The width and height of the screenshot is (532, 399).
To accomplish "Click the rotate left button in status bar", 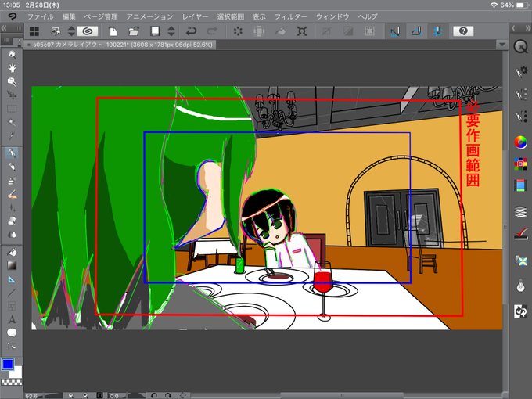I will click(153, 395).
